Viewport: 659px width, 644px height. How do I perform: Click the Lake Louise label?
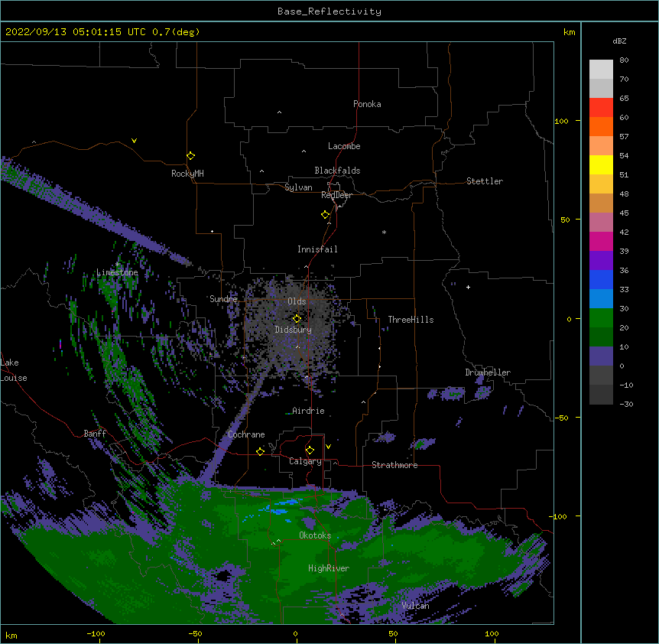click(14, 370)
